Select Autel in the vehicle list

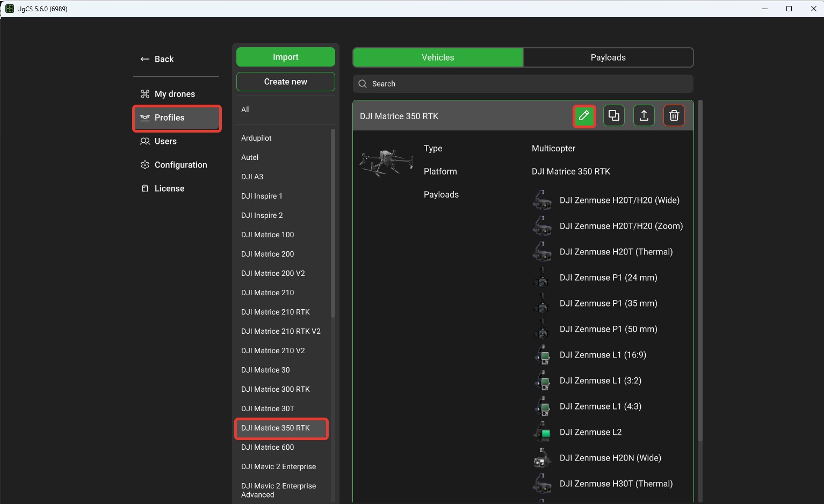(x=284, y=157)
